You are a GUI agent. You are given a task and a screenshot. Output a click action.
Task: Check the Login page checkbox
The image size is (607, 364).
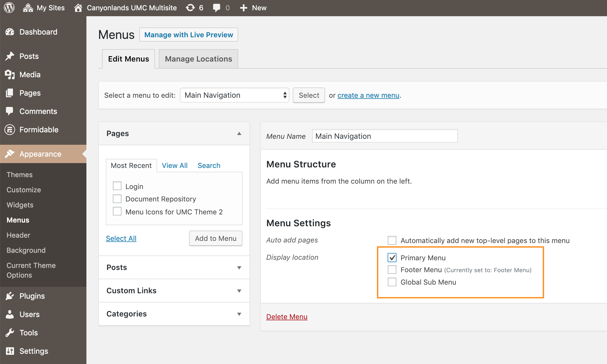(117, 186)
